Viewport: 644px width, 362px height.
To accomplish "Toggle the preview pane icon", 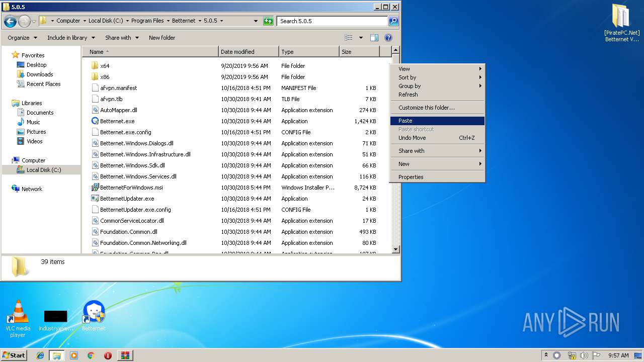I will [374, 38].
